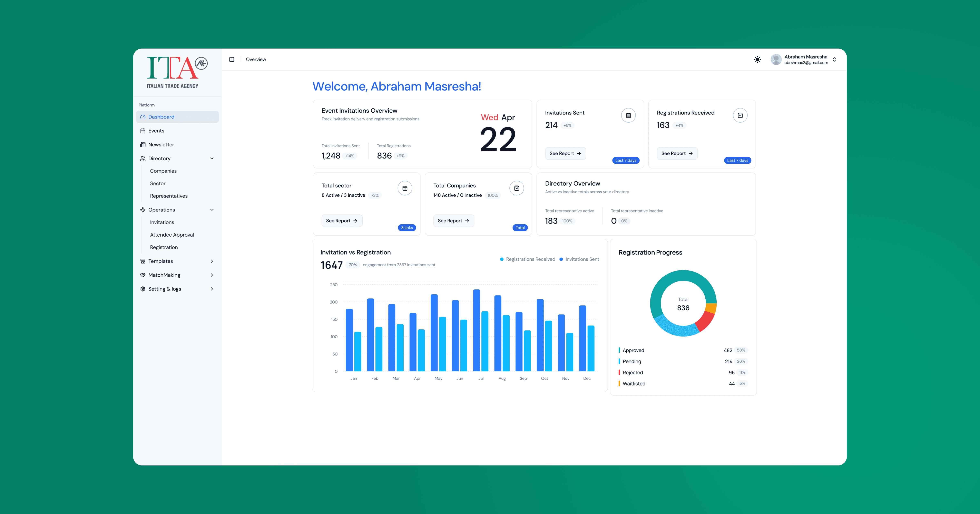980x514 pixels.
Task: Open Sector under Directory
Action: 157,184
